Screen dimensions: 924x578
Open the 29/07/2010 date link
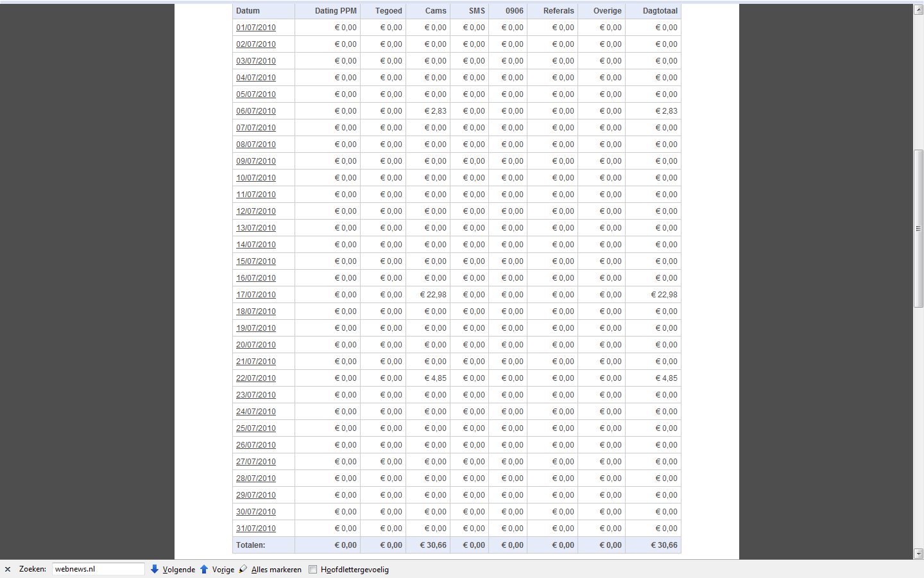tap(256, 495)
